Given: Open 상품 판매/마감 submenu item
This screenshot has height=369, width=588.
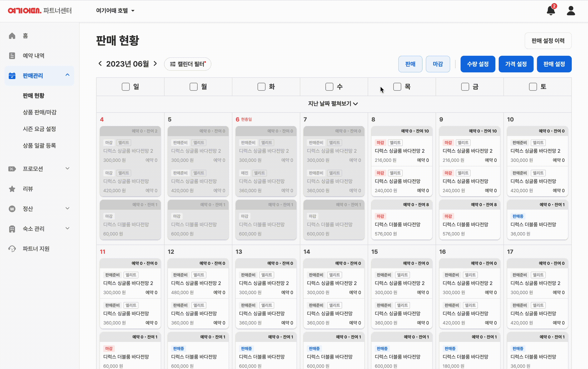Looking at the screenshot, I should click(40, 112).
